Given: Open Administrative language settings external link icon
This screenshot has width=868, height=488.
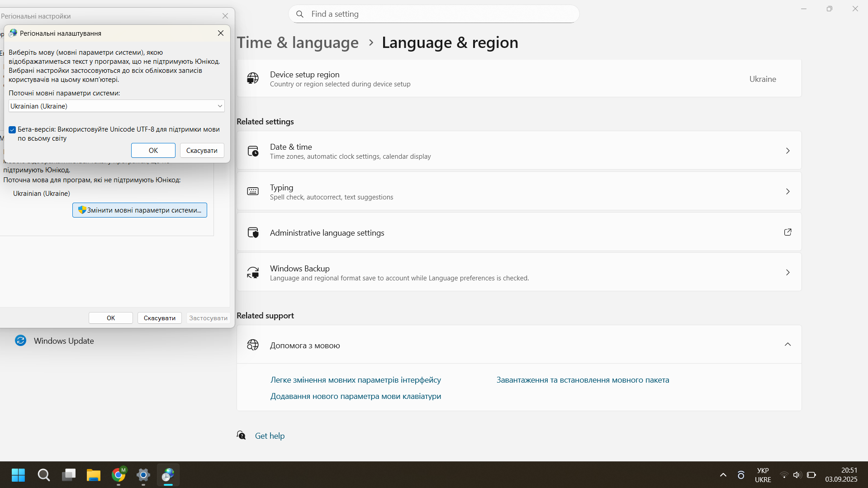Looking at the screenshot, I should point(787,232).
